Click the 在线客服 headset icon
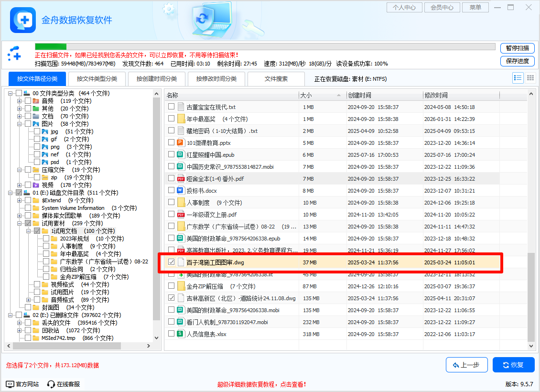The width and height of the screenshot is (540, 392). (x=51, y=384)
